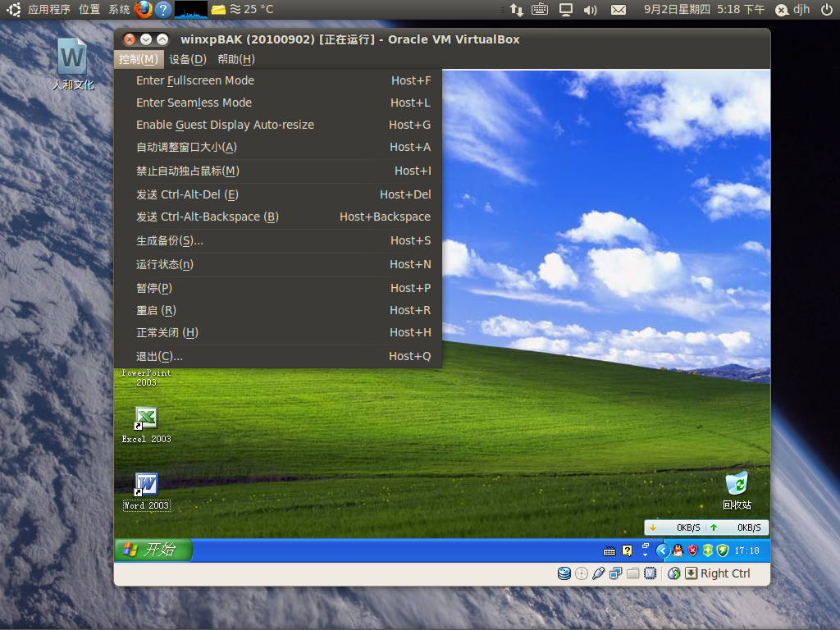Click the mouse integration status icon
Image resolution: width=840 pixels, height=630 pixels.
pyautogui.click(x=674, y=573)
